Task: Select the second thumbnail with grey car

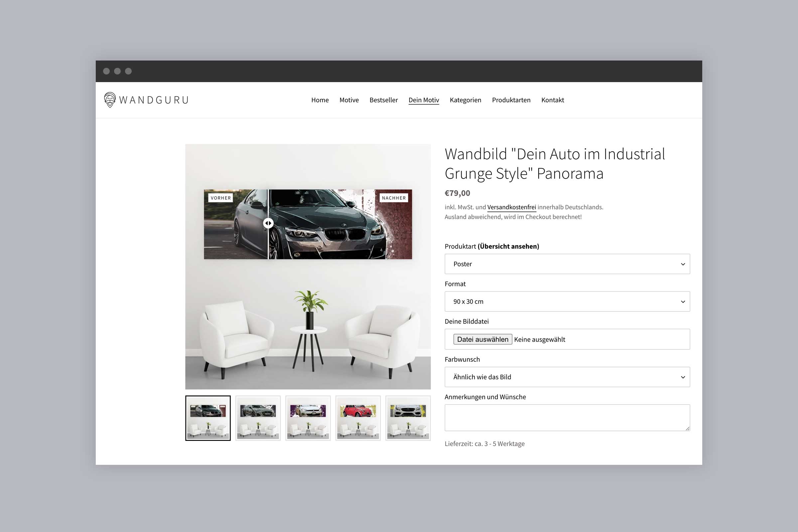Action: [258, 418]
